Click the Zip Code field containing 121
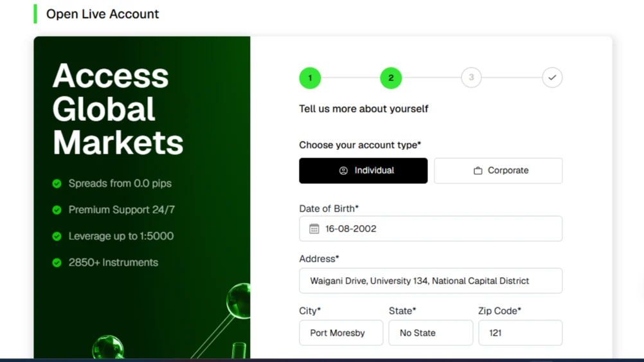The width and height of the screenshot is (644, 362). click(521, 333)
